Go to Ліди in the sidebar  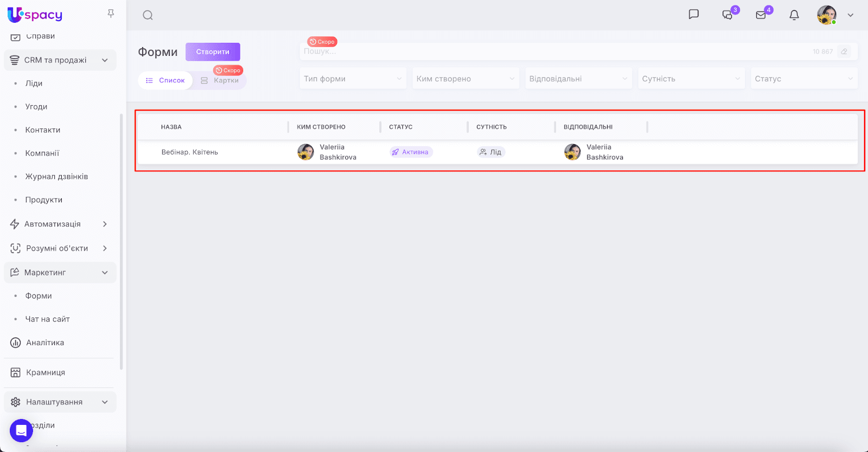pyautogui.click(x=34, y=83)
